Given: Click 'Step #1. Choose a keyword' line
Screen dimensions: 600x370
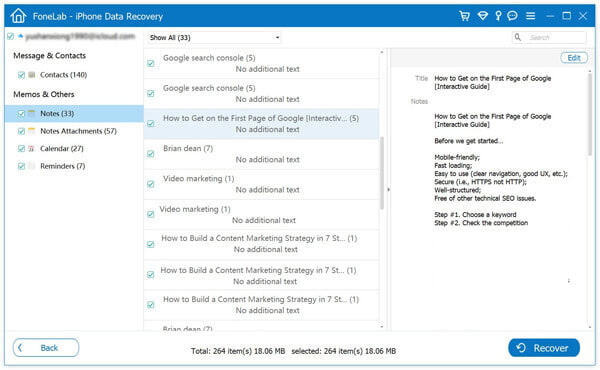Looking at the screenshot, I should (475, 215).
